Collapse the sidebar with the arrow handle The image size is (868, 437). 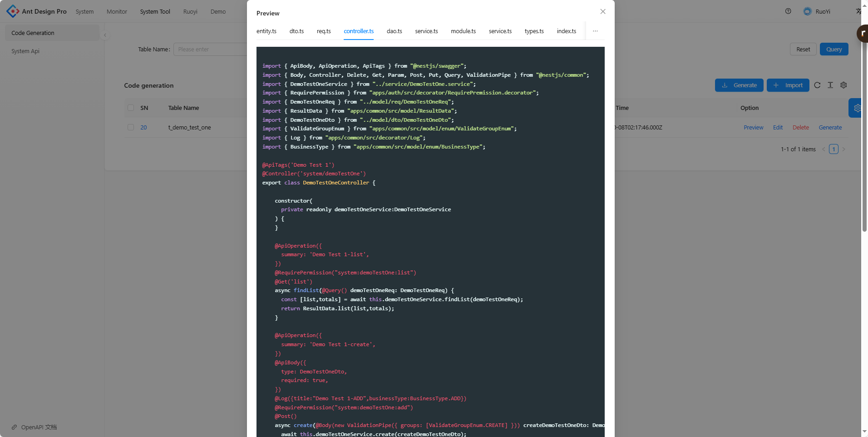[105, 35]
